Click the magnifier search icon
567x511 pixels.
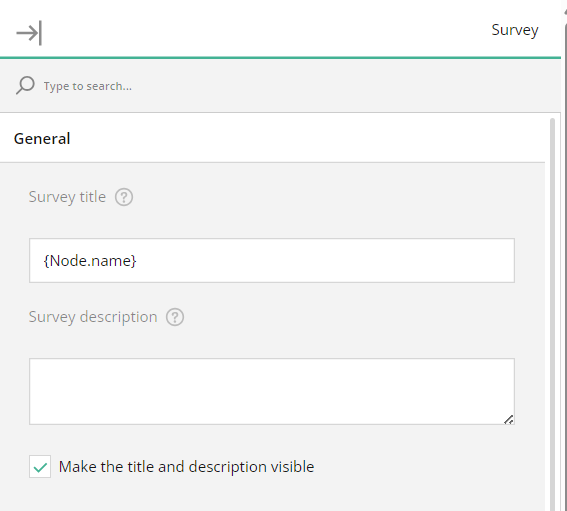click(x=25, y=85)
